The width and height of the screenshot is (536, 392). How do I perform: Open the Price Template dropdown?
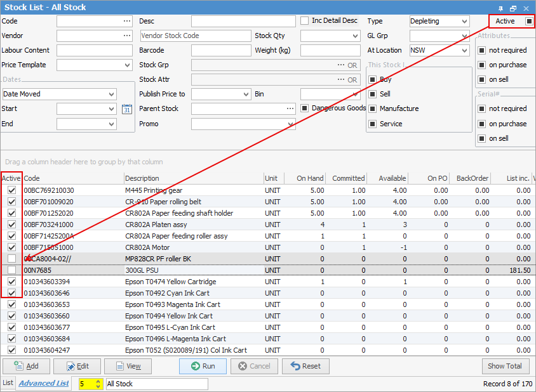click(127, 65)
